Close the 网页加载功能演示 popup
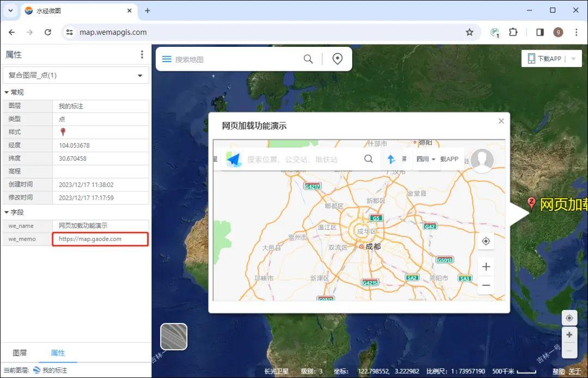 501,121
